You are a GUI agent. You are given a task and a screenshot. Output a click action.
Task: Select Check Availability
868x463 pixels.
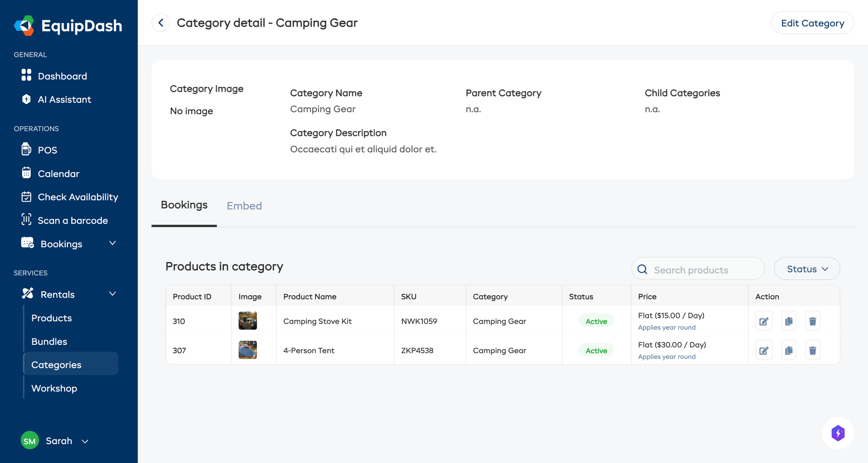[78, 197]
